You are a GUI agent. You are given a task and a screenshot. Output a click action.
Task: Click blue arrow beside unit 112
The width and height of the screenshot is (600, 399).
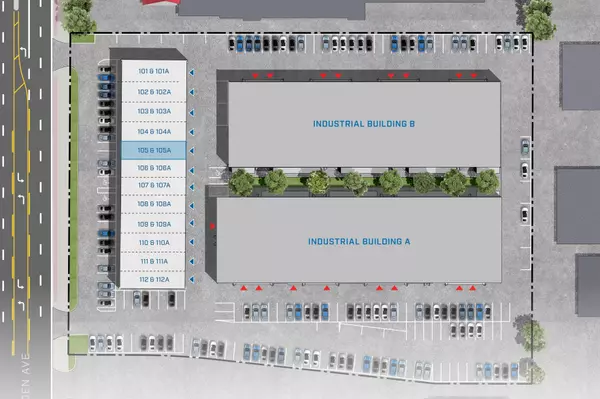pos(192,280)
